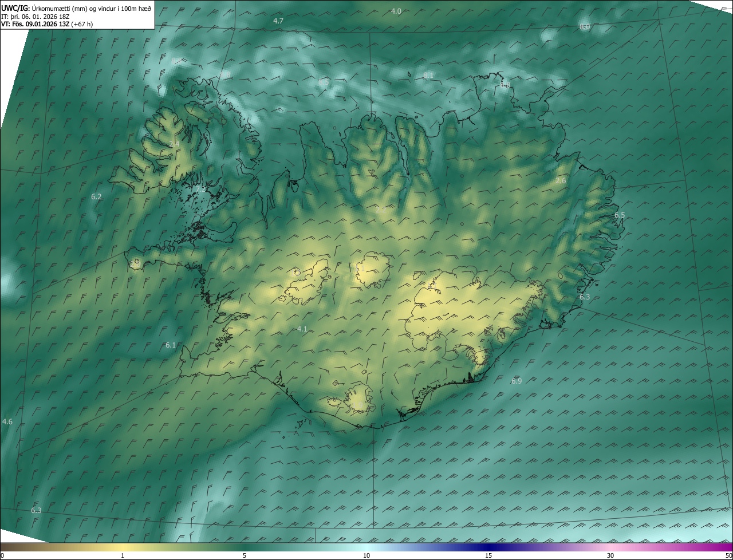Click the 7.2 value on the map

[x=201, y=189]
